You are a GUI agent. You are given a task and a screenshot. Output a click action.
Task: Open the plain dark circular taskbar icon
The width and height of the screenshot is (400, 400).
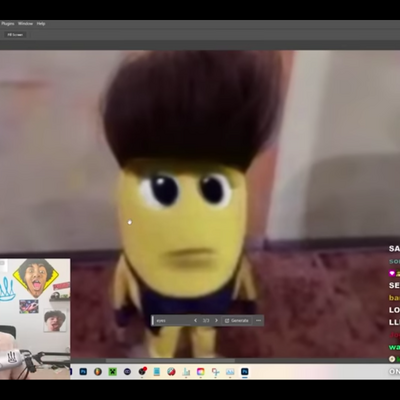(127, 371)
